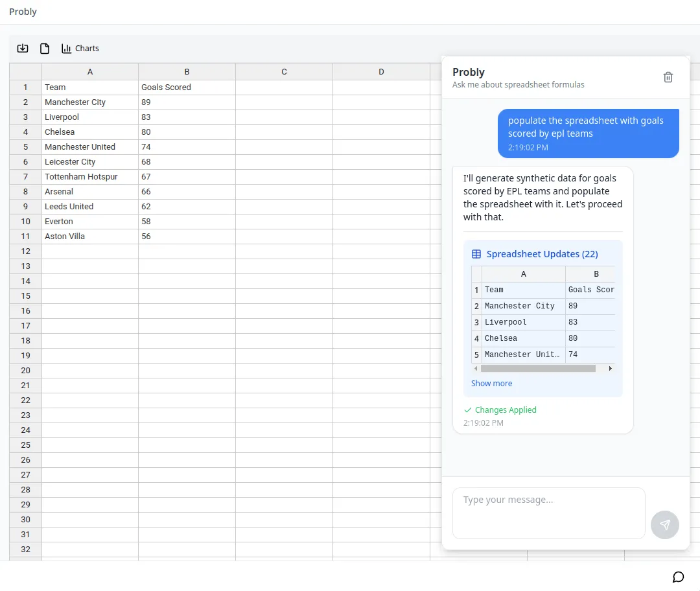Image resolution: width=700 pixels, height=591 pixels.
Task: Toggle the chat bubble icon at bottom right
Action: click(x=678, y=577)
